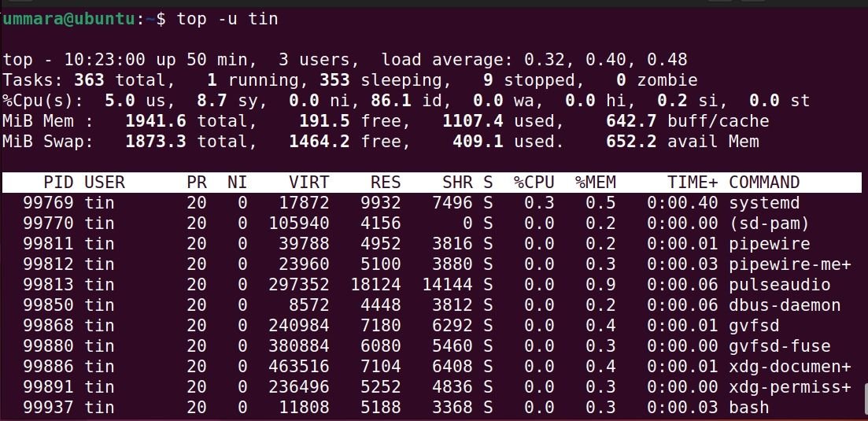
Task: Click the Mem total value 1941.6
Action: click(x=156, y=121)
